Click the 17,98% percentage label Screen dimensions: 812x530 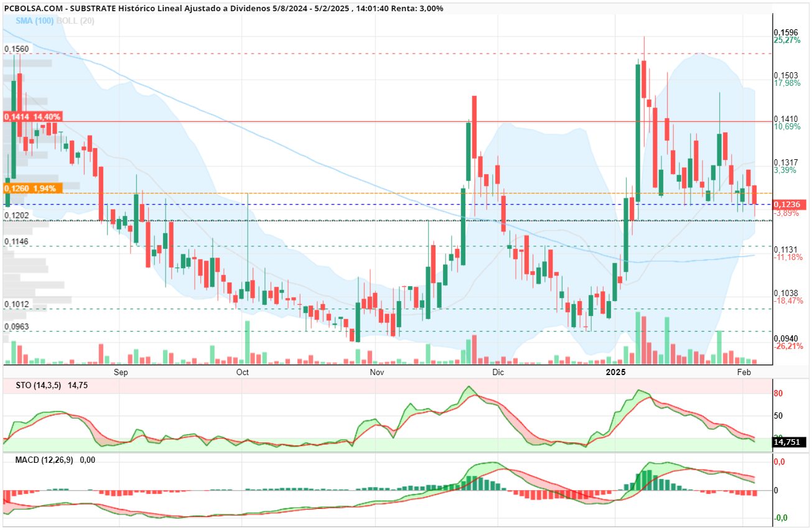point(786,83)
